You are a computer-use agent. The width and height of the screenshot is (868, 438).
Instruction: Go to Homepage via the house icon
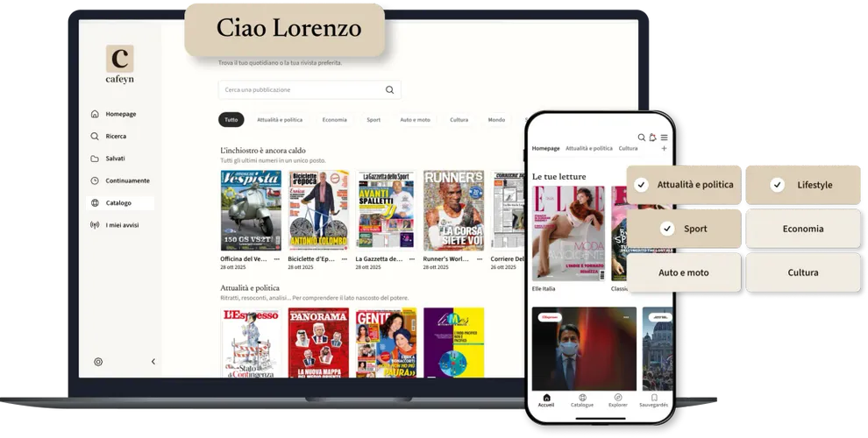click(95, 114)
